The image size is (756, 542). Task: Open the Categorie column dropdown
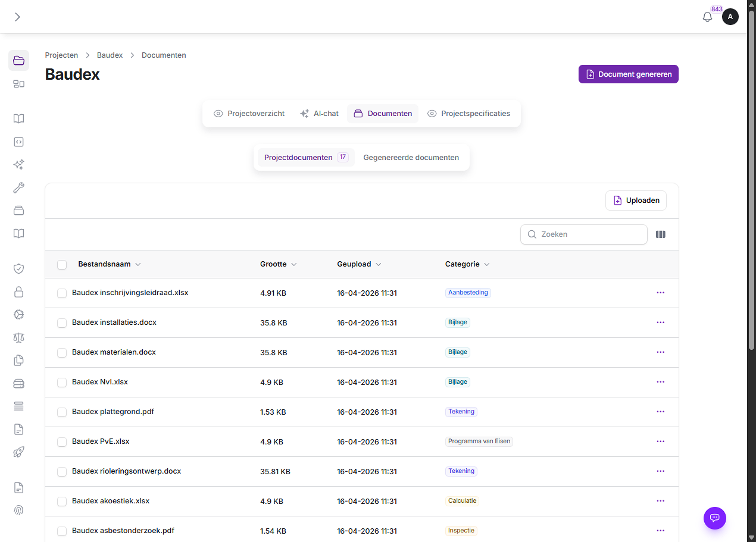click(x=468, y=264)
